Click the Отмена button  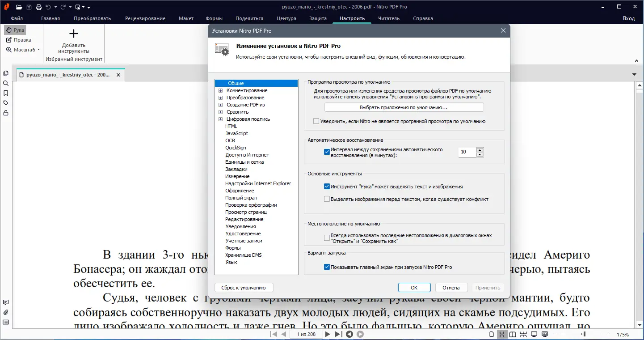pos(451,288)
